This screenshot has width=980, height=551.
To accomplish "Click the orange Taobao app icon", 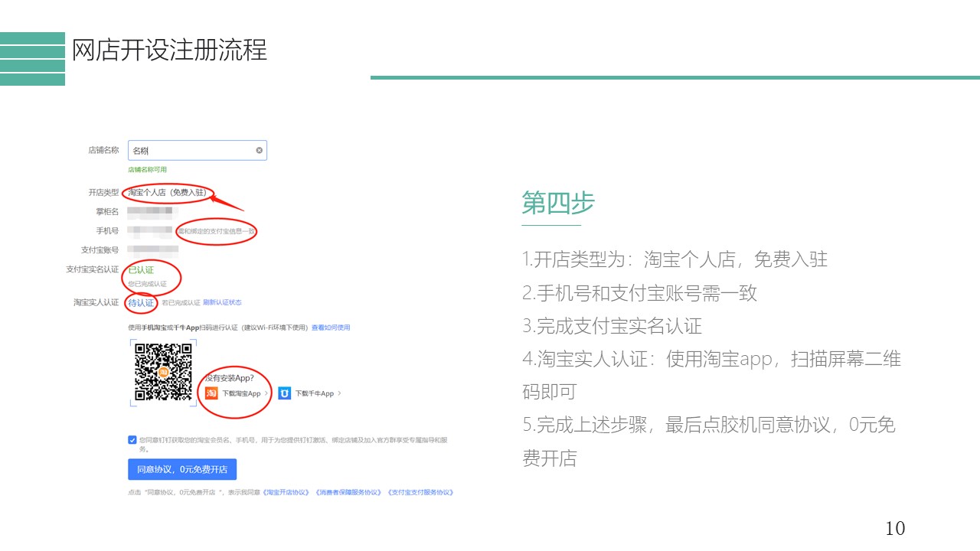I will (x=211, y=393).
